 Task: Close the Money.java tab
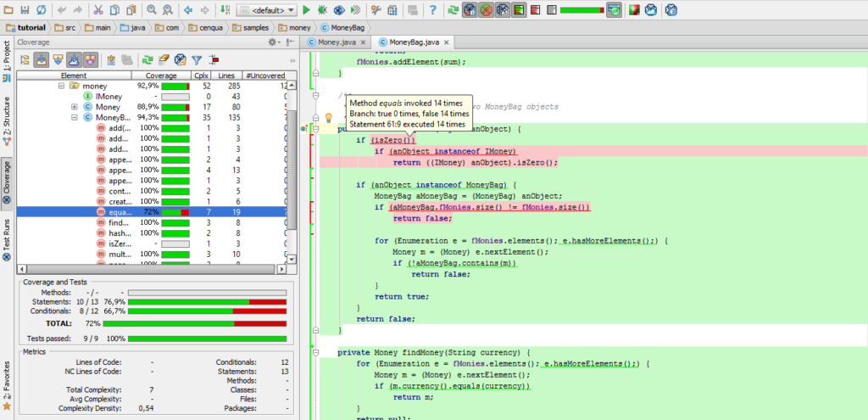click(x=363, y=42)
